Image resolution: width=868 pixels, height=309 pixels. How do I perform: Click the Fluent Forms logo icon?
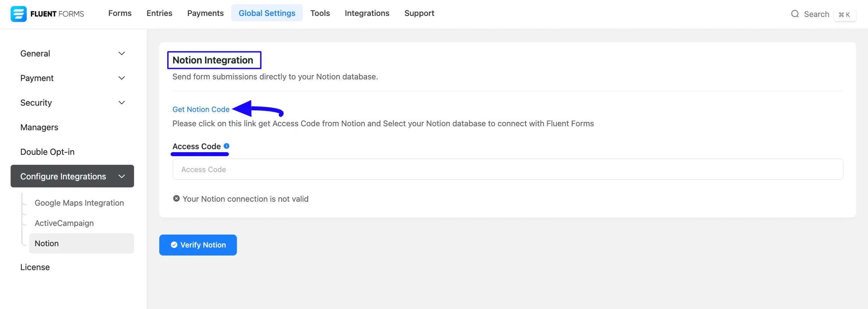pyautogui.click(x=18, y=14)
